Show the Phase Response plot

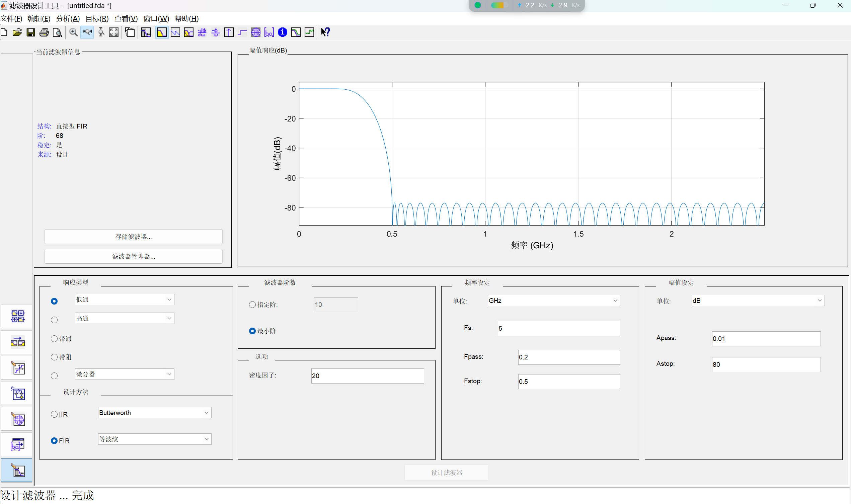point(175,32)
